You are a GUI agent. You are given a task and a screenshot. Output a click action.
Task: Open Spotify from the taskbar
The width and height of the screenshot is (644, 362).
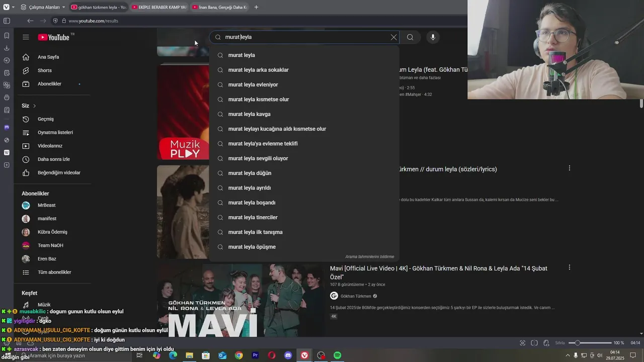pyautogui.click(x=337, y=355)
